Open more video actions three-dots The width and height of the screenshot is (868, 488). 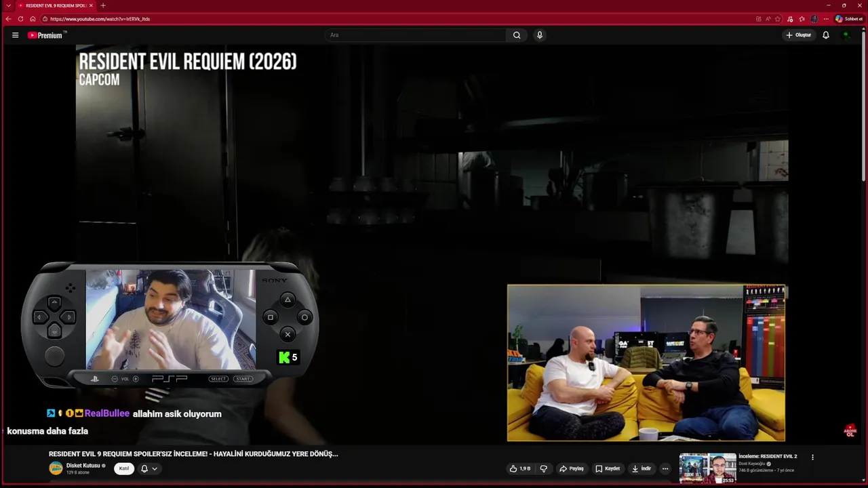[x=665, y=468]
